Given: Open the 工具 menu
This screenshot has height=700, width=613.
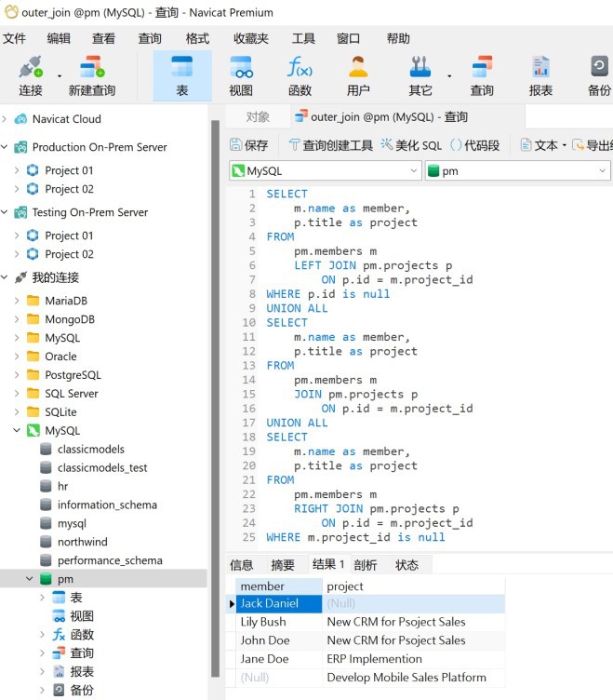Looking at the screenshot, I should [303, 39].
